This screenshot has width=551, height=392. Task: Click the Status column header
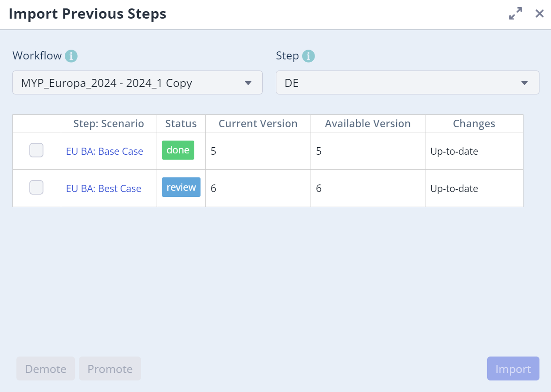click(x=181, y=124)
